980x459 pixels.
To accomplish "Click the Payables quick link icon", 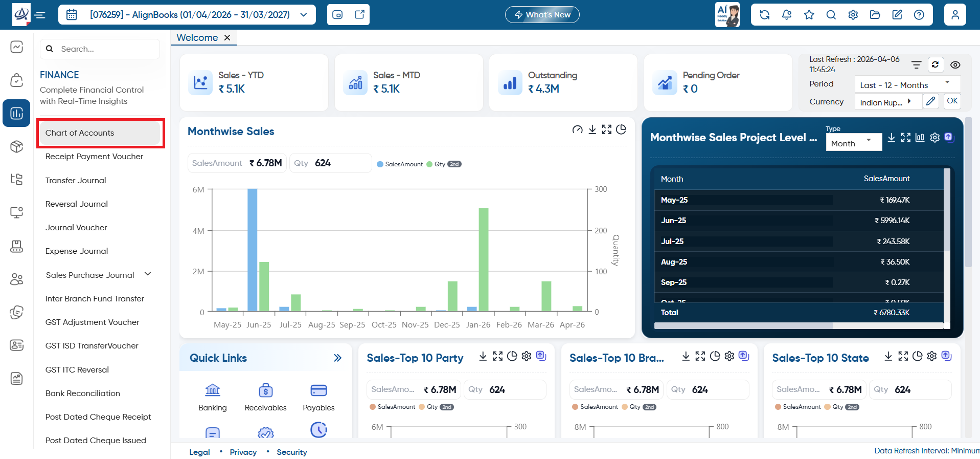I will pos(318,390).
